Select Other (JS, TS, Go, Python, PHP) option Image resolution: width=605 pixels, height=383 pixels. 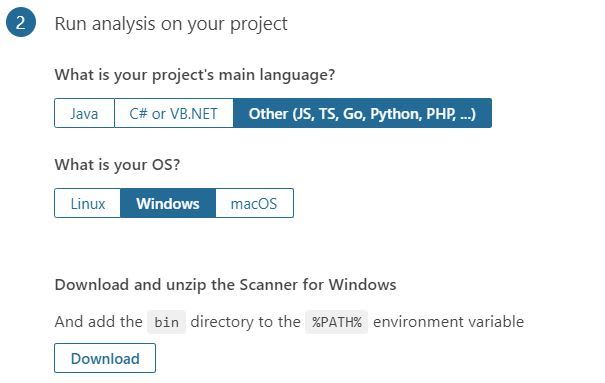362,113
